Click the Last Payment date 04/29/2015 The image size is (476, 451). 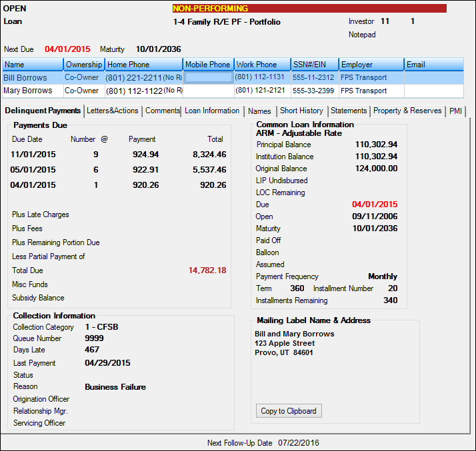point(107,363)
